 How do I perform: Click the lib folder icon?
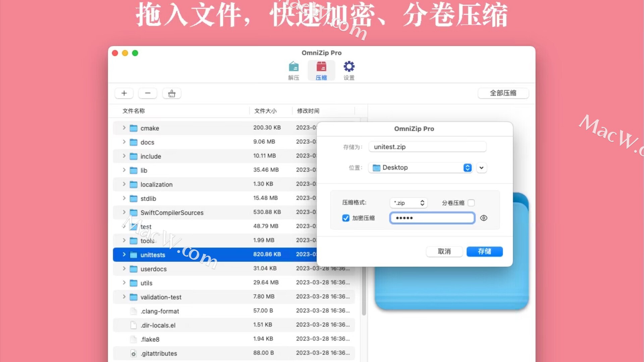(x=133, y=170)
